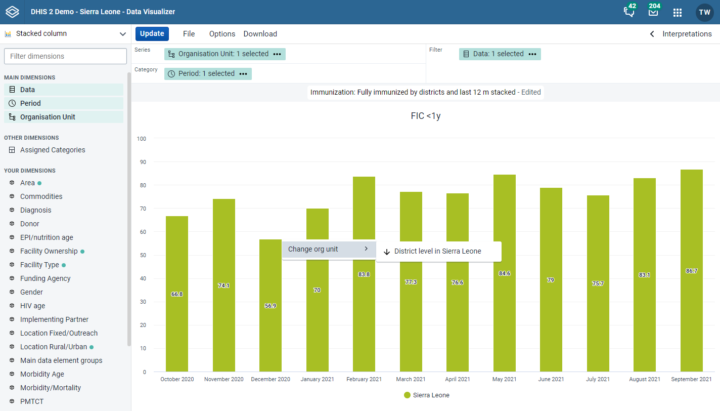Click the stacked column chart type icon

(x=8, y=34)
